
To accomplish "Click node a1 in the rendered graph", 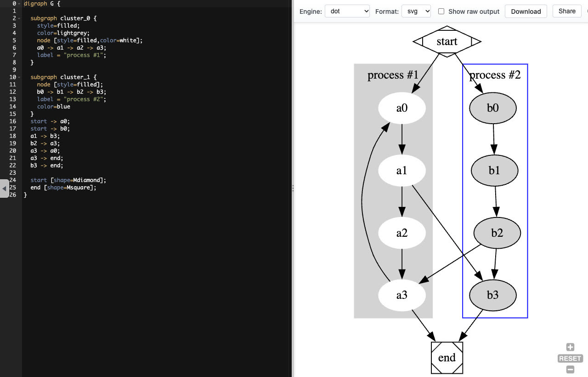I will click(402, 171).
